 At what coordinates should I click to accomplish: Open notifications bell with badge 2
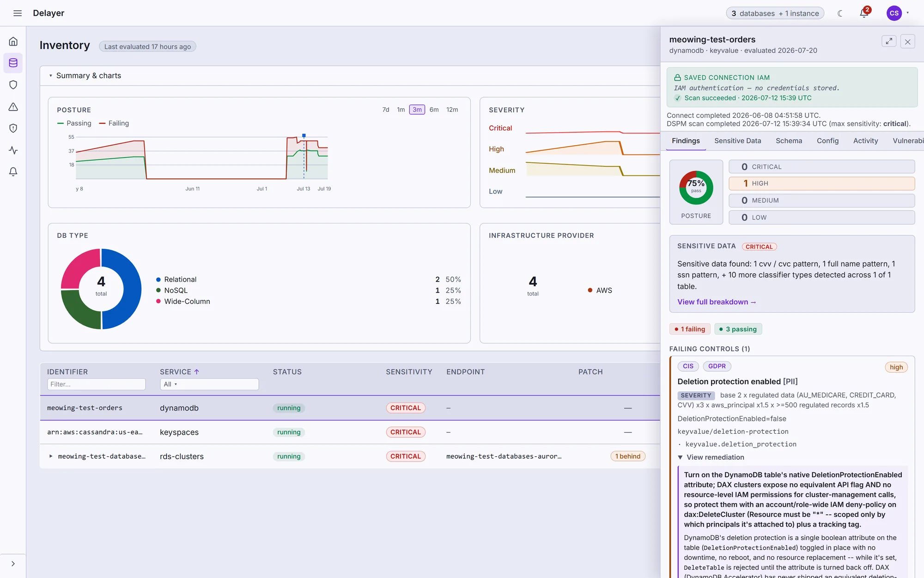(864, 13)
